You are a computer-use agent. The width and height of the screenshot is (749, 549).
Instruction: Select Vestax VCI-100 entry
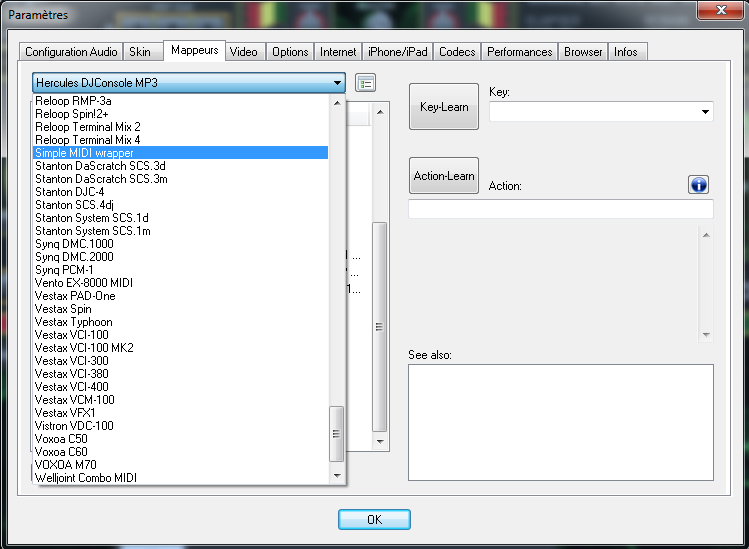coord(181,334)
